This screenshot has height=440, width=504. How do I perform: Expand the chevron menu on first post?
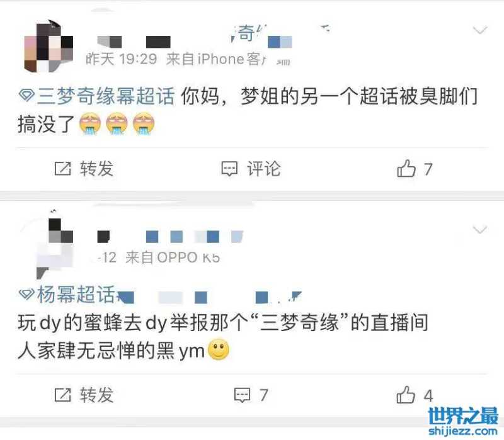(x=480, y=30)
